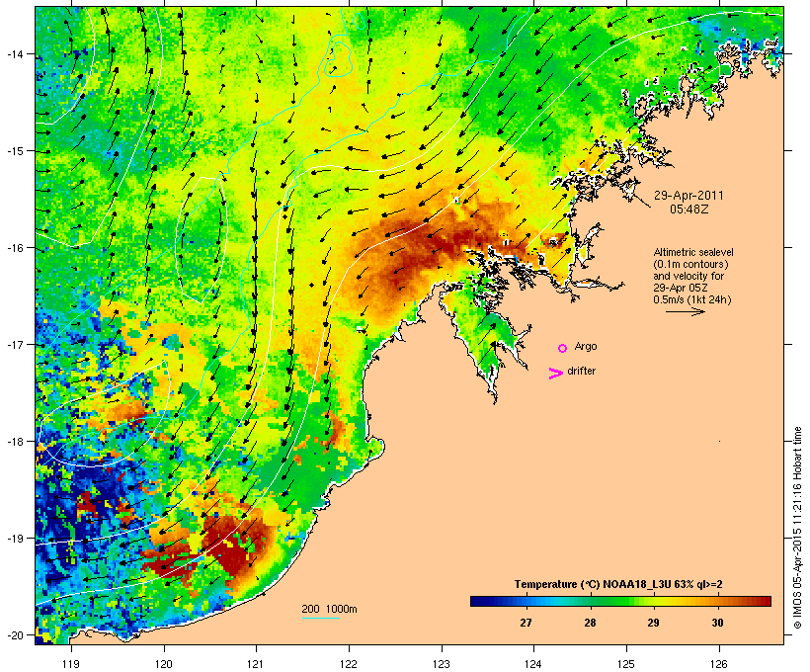Screen dimensions: 810x672
Task: Click longitude axis label 125
Action: point(626,664)
